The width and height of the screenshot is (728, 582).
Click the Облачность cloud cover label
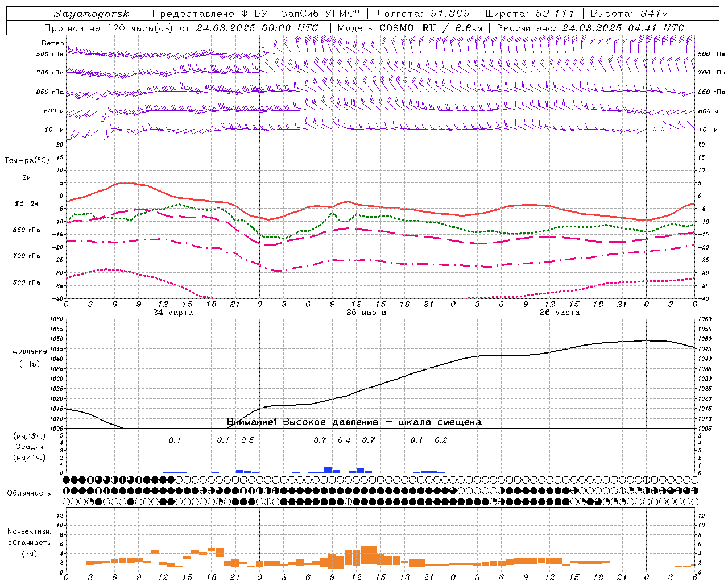pos(29,493)
